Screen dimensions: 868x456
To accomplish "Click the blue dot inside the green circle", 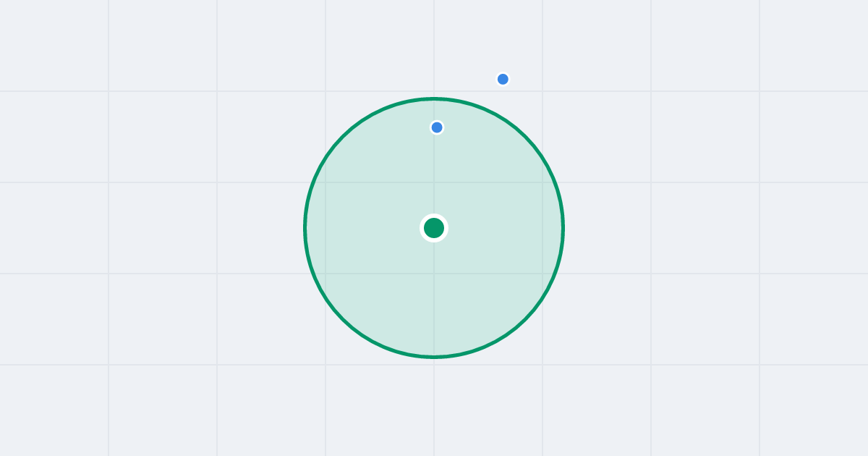I will 437,127.
